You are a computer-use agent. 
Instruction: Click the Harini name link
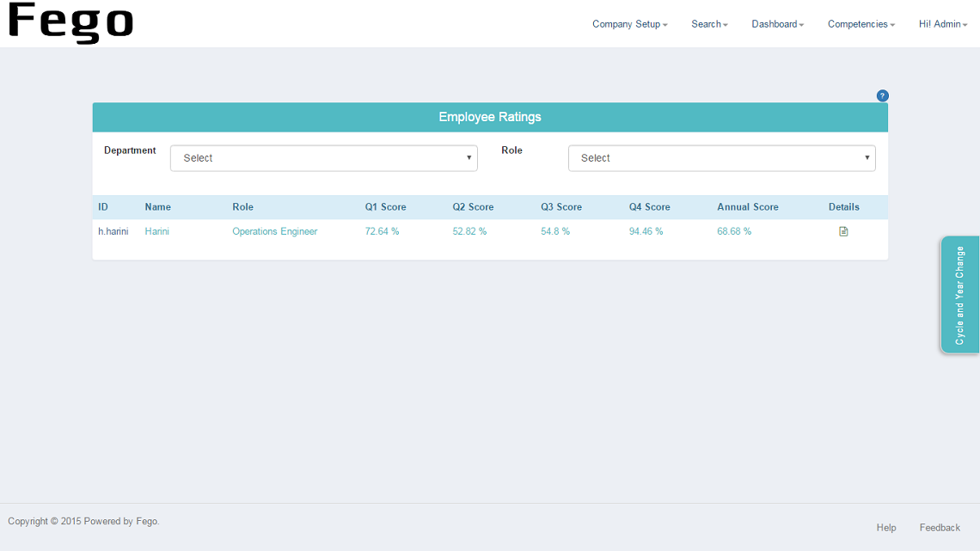[x=157, y=231]
